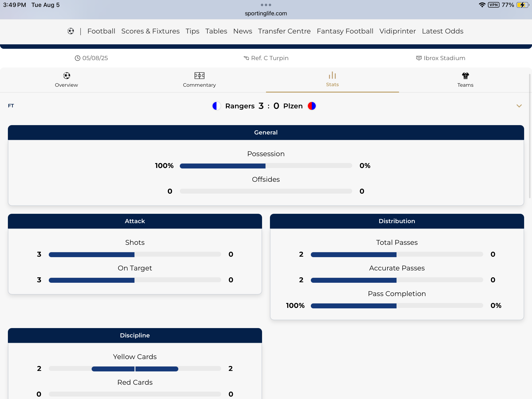Open the Tables page
Viewport: 532px width, 399px height.
click(x=216, y=31)
